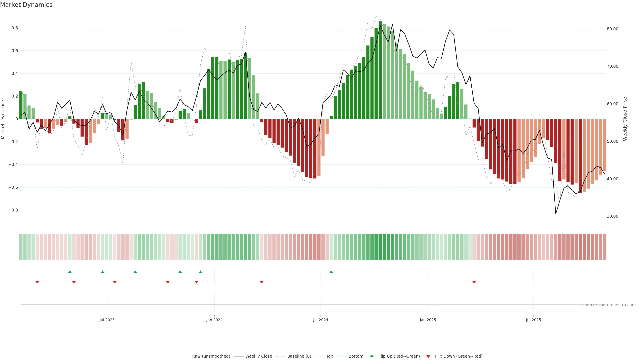Click the flip down marker between Jan and Jul 2024

pos(262,282)
